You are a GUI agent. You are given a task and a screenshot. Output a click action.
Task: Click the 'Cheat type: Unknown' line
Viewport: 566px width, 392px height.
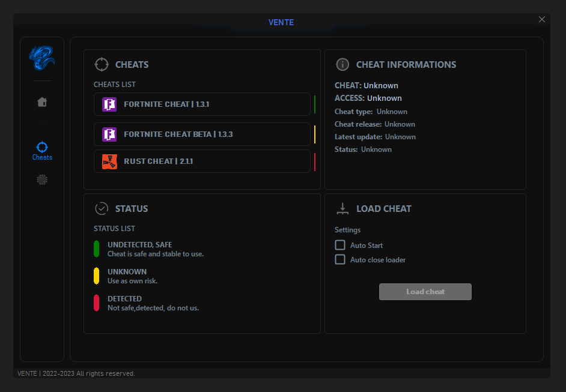(371, 112)
